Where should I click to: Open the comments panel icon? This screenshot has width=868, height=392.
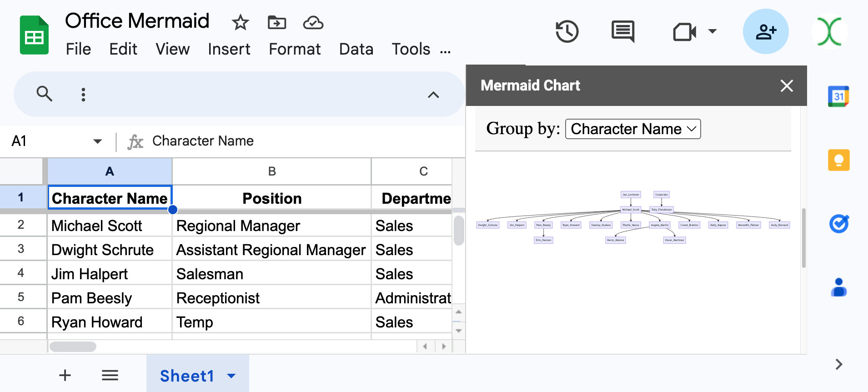point(622,32)
